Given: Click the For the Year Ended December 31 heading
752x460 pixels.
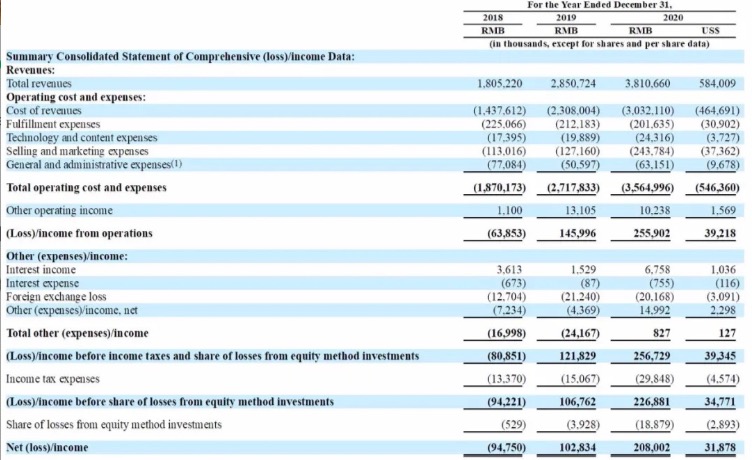Looking at the screenshot, I should pyautogui.click(x=600, y=5).
